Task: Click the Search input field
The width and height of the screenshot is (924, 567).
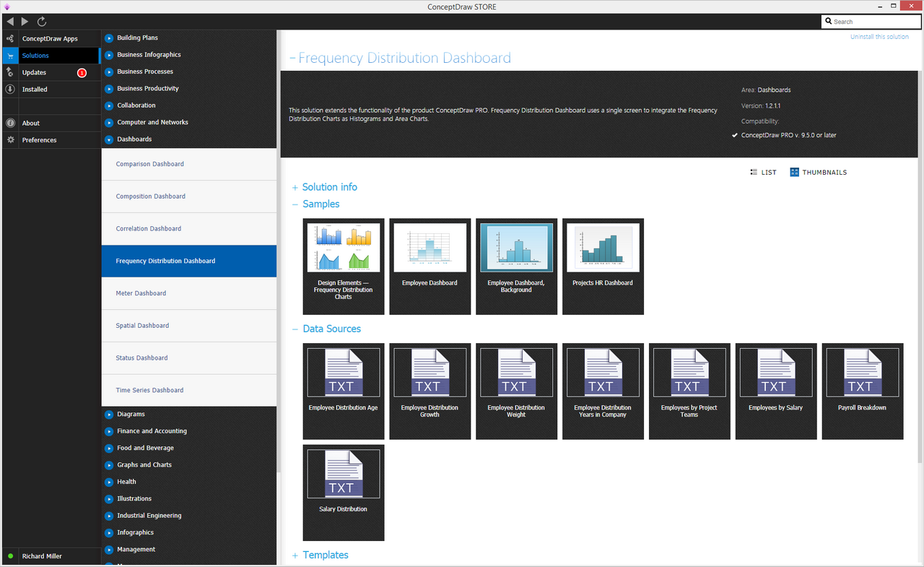Action: click(x=873, y=22)
